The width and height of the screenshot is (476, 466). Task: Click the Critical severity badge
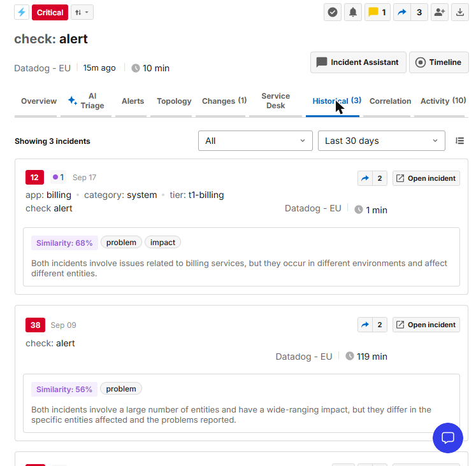(x=50, y=13)
